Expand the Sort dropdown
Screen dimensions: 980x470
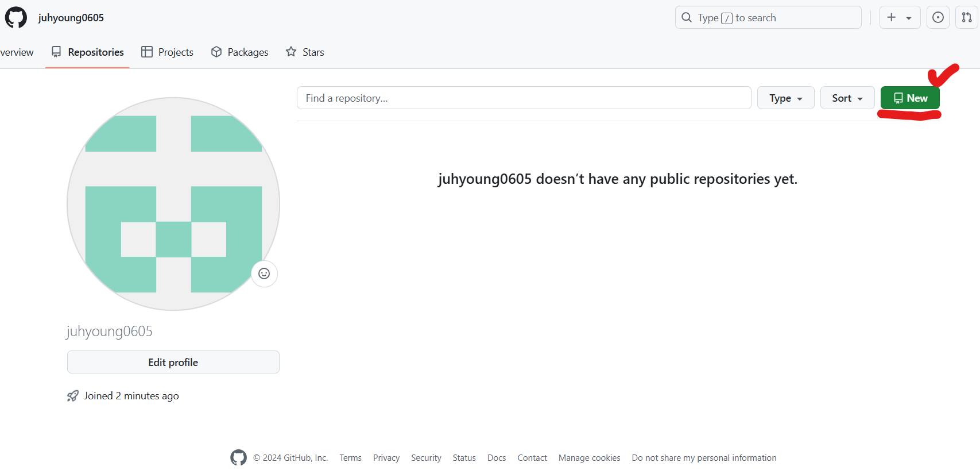click(847, 98)
